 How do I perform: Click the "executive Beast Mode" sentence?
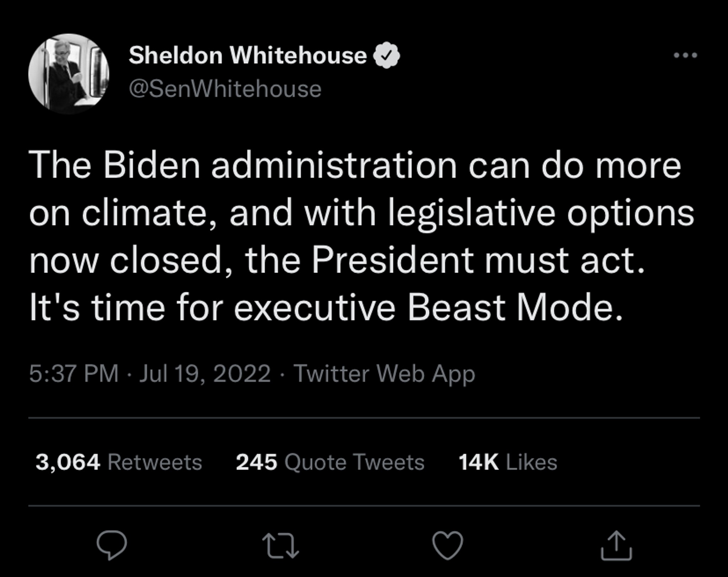coord(326,307)
